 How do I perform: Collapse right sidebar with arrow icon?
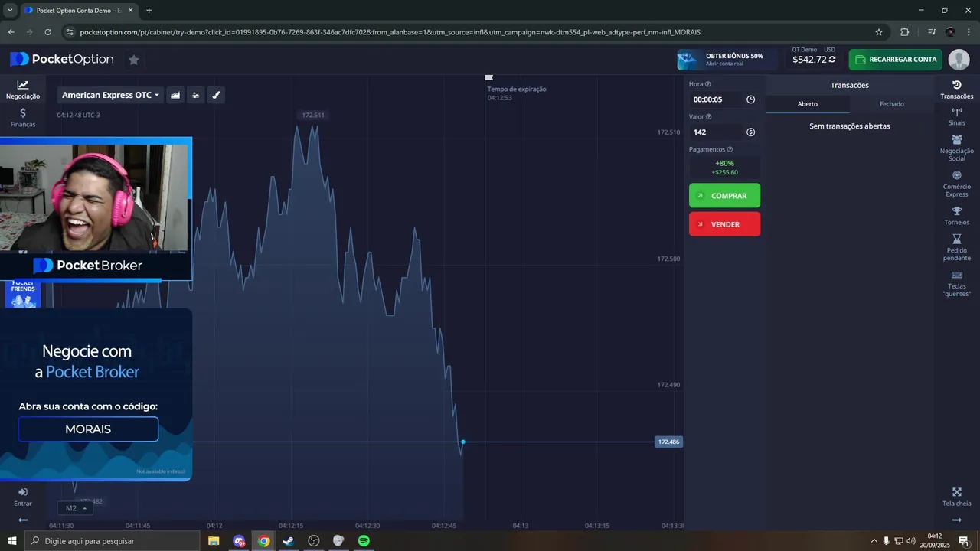[x=956, y=520]
